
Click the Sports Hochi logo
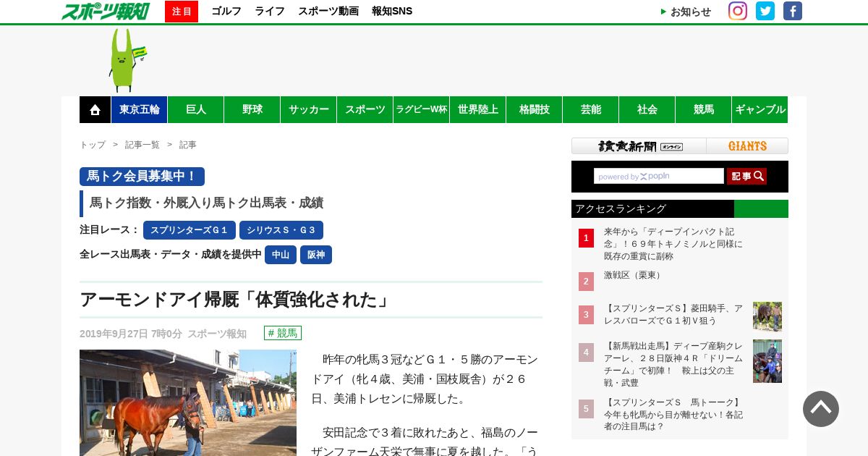[x=106, y=11]
